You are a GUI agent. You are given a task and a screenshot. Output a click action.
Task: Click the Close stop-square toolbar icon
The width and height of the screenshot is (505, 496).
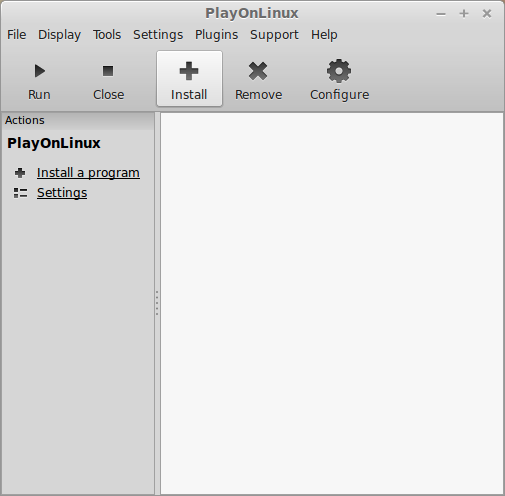(108, 71)
